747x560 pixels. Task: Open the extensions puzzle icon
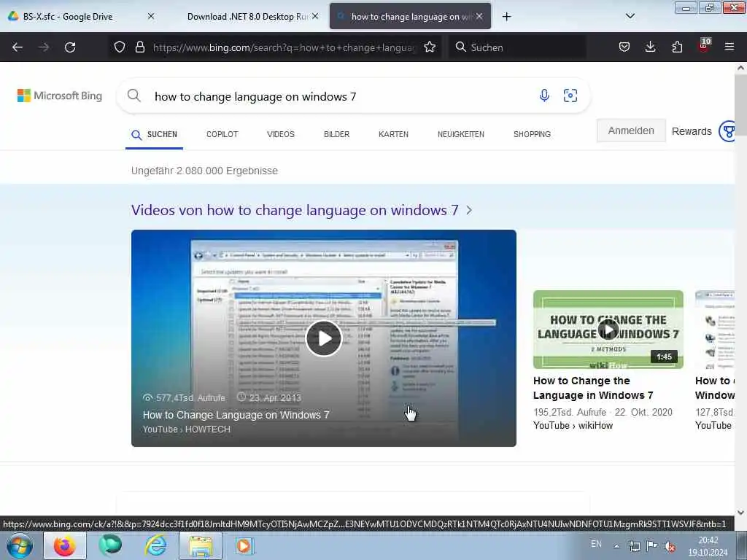click(677, 47)
